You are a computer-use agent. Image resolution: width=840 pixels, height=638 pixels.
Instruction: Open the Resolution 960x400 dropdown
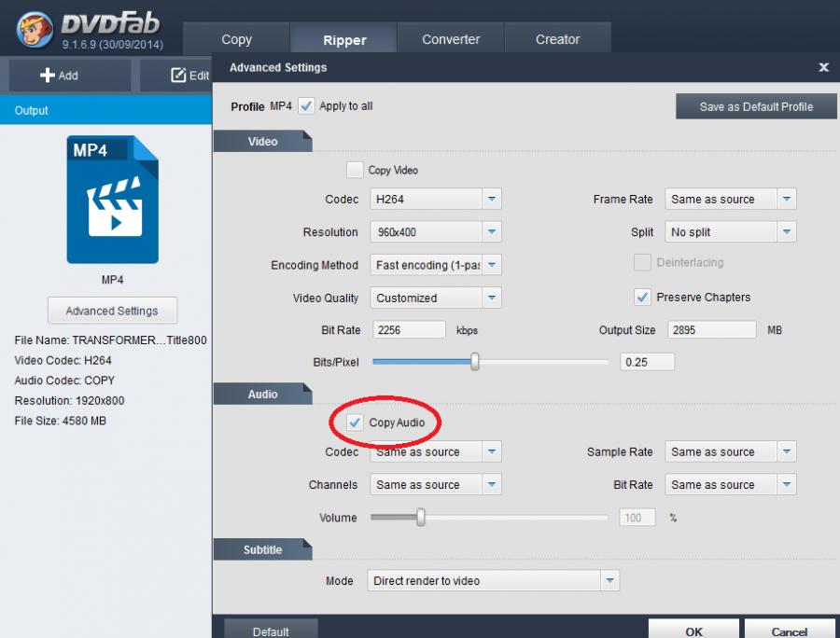point(436,231)
